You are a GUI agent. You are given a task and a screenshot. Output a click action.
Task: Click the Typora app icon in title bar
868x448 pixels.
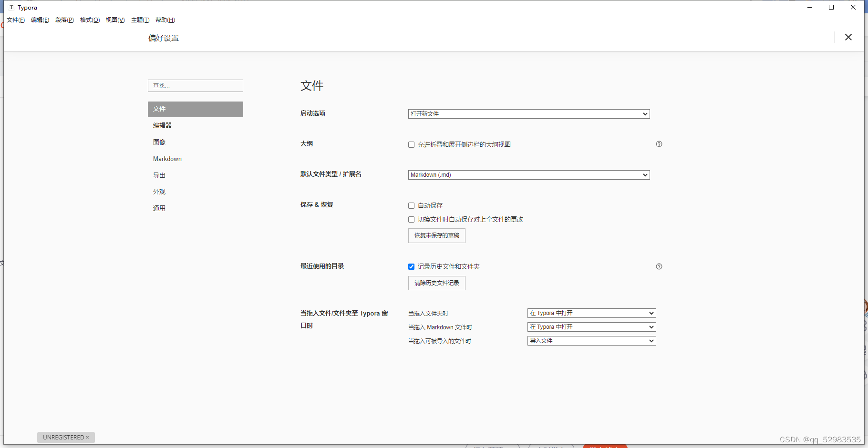(11, 7)
